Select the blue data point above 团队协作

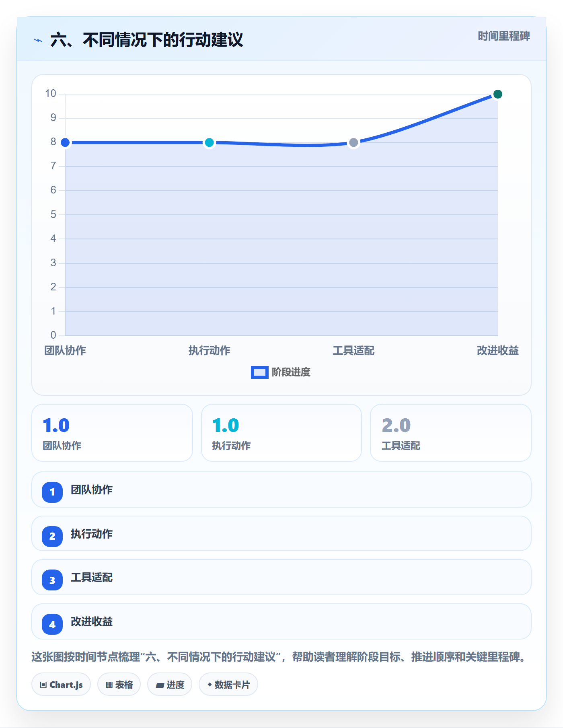[x=65, y=142]
